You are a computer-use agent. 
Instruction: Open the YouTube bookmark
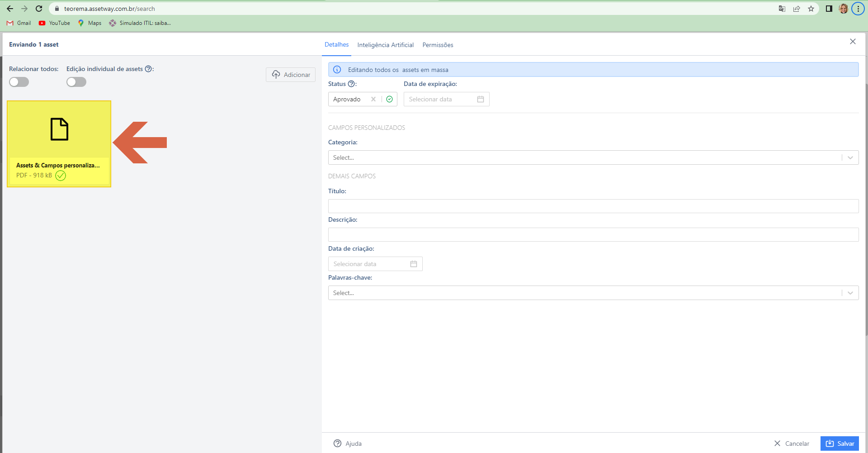(54, 23)
